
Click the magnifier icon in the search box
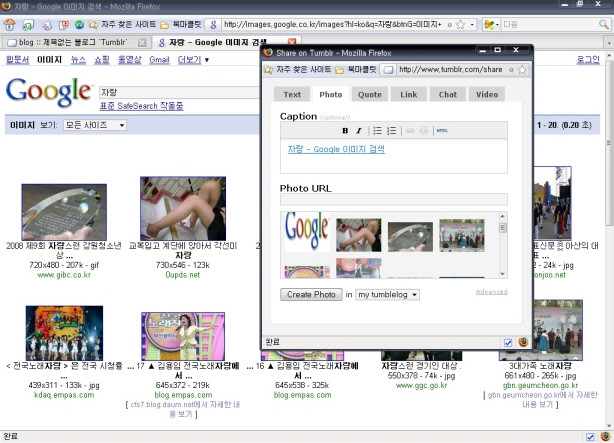click(604, 25)
